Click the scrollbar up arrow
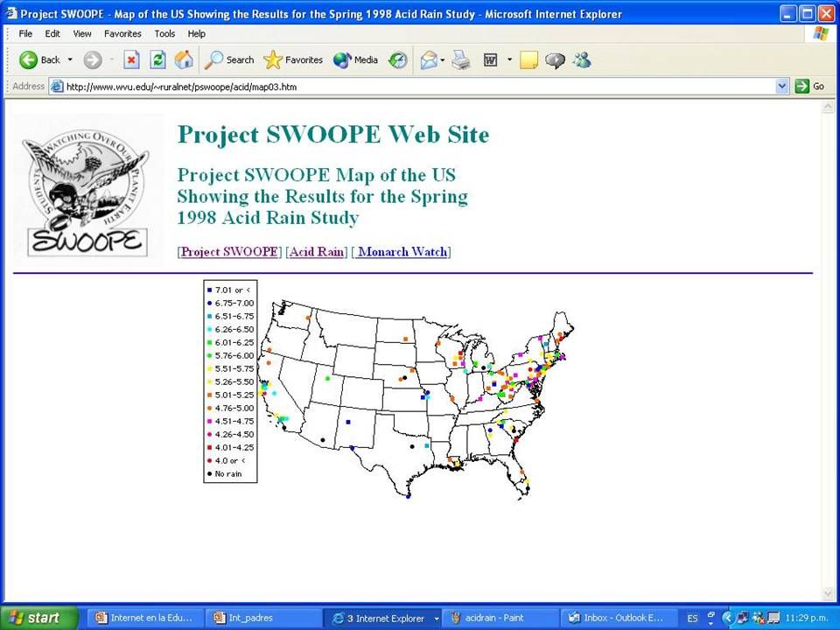This screenshot has width=840, height=630. [827, 108]
